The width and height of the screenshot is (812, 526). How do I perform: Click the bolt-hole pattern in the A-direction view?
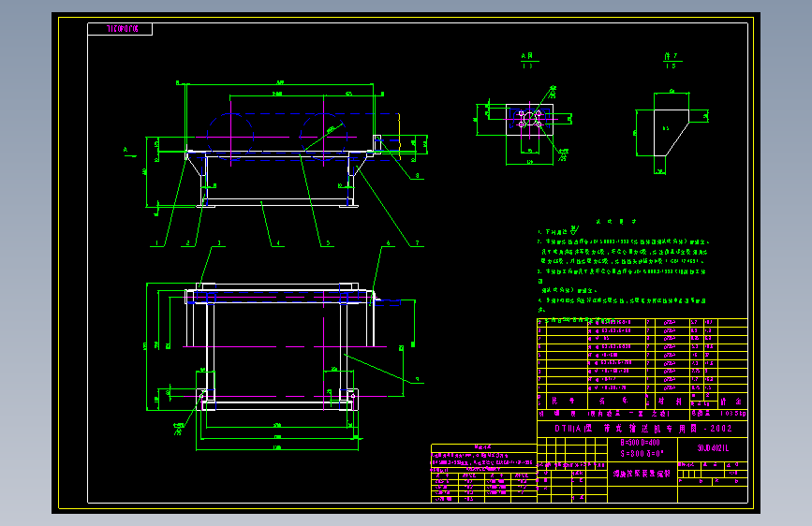tap(530, 120)
